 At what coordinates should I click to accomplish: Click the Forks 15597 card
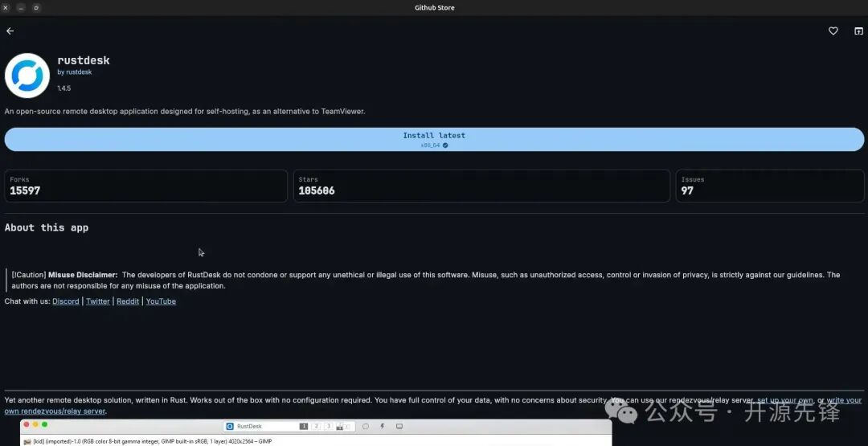[146, 186]
